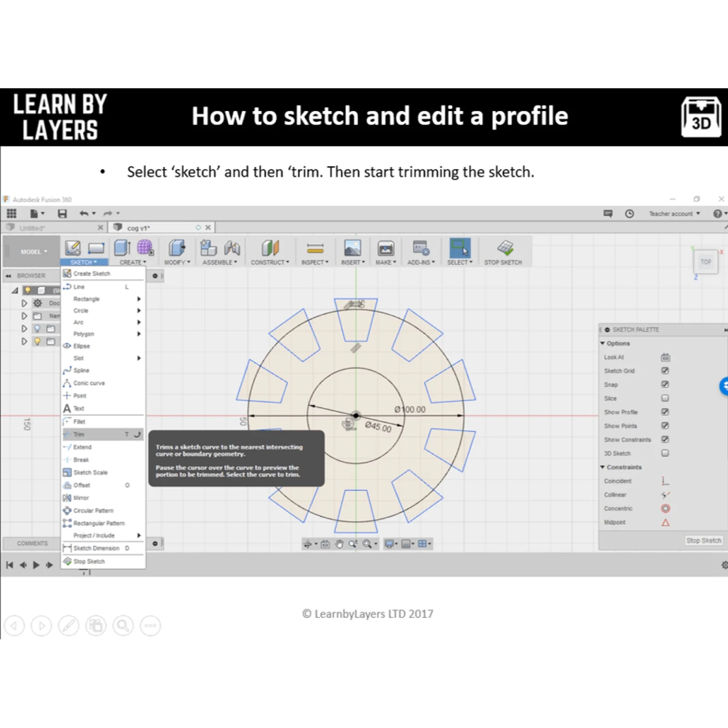Click Stop Sketch button in Sketch Palette
The height and width of the screenshot is (728, 728).
pyautogui.click(x=703, y=541)
